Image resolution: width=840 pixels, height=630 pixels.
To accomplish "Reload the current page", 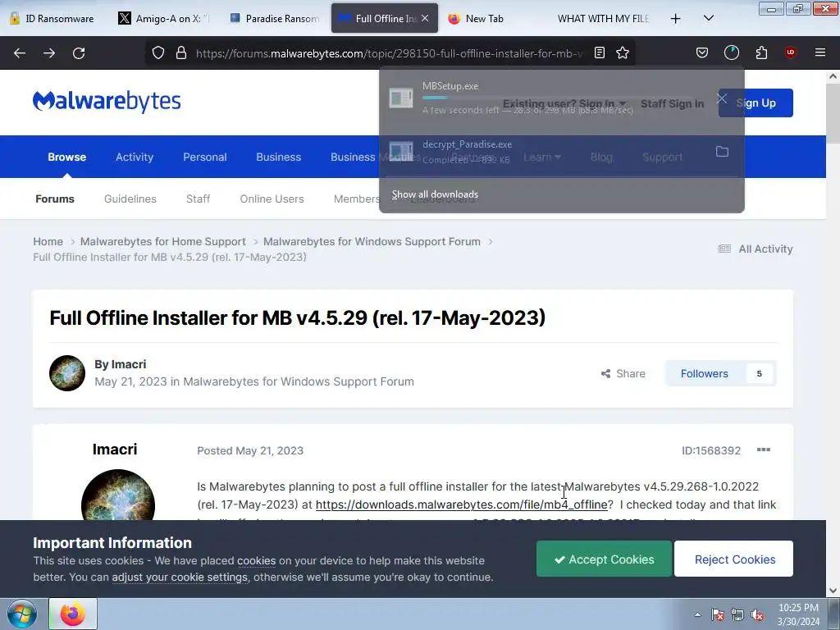I will [x=79, y=53].
